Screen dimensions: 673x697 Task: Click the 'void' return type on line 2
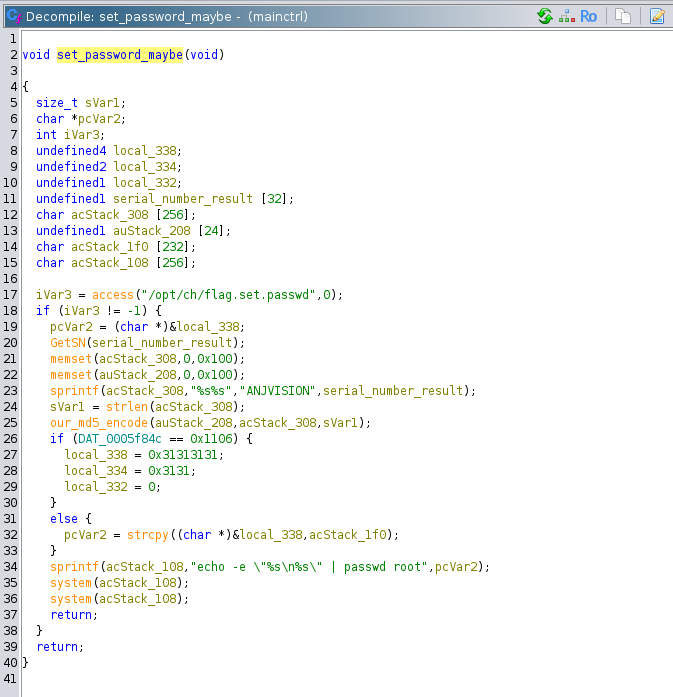(x=36, y=55)
